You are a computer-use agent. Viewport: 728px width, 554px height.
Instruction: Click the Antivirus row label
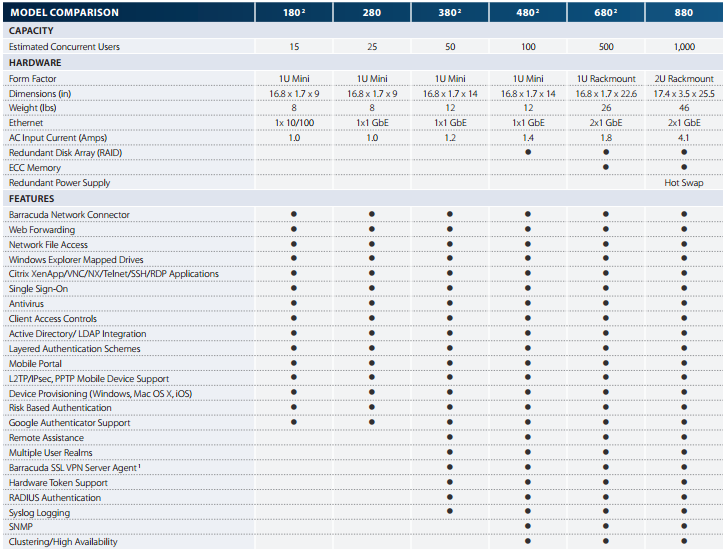coord(26,304)
